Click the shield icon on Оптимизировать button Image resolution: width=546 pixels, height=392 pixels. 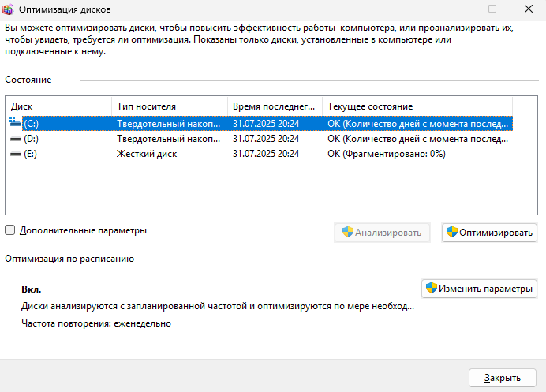451,232
